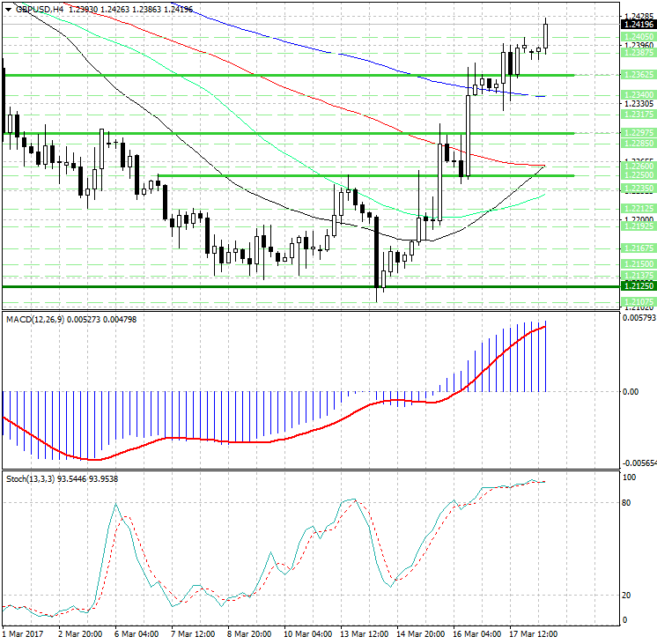Select the 13 Mar 12:00 time marker
The image size is (657, 644).
(365, 633)
